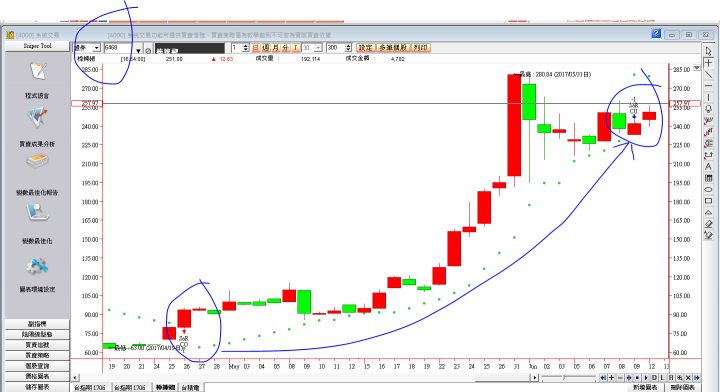
Task: Switch to first 台指期1706 tab
Action: pos(90,388)
